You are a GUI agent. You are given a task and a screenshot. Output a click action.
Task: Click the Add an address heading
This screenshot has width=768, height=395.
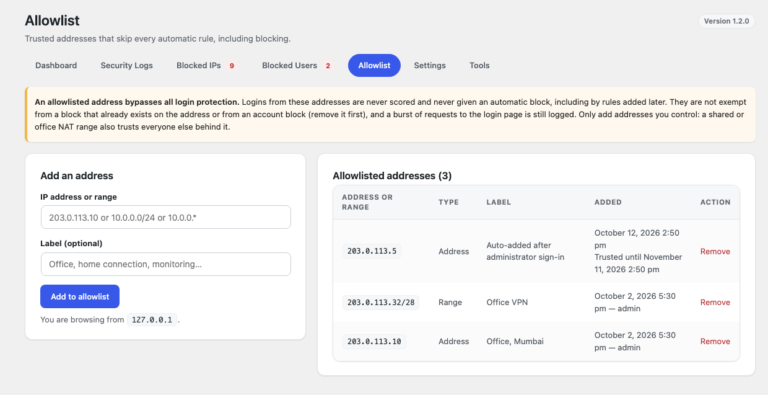click(76, 176)
